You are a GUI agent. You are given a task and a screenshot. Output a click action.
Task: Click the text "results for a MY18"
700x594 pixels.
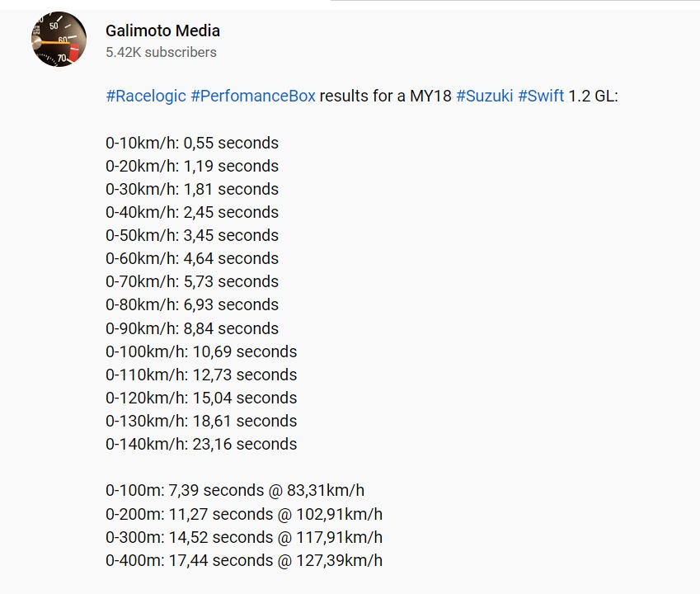[386, 96]
